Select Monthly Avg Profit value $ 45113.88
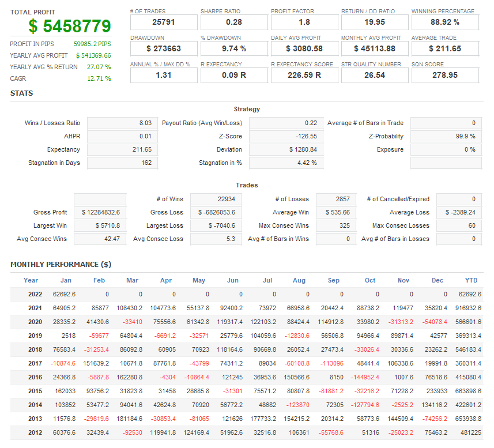This screenshot has height=448, width=494. click(375, 49)
